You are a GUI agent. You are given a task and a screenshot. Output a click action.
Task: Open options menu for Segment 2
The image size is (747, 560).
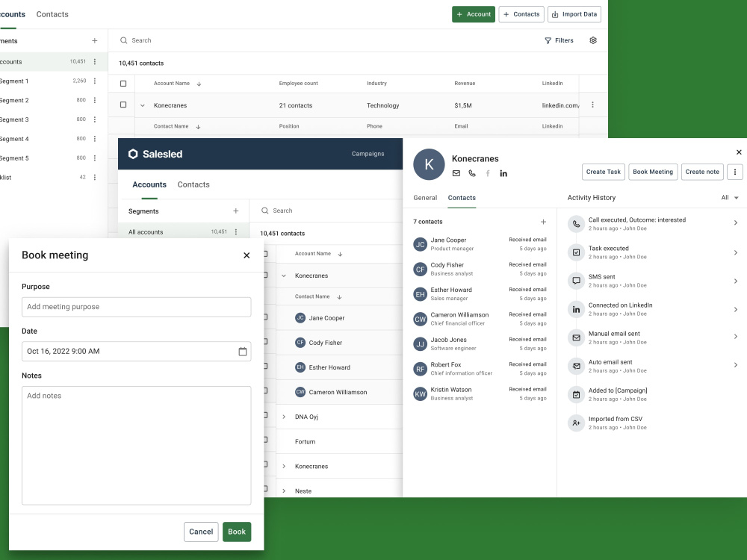click(x=95, y=100)
